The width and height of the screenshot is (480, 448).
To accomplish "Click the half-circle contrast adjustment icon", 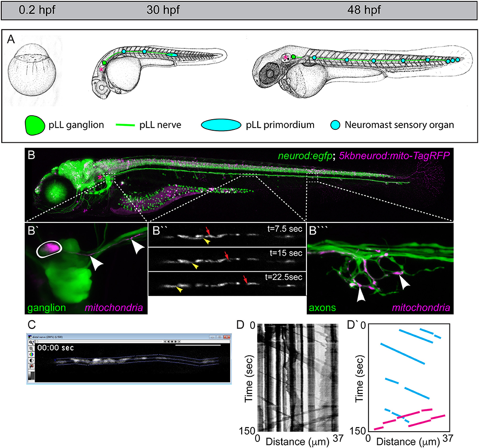I will pos(31,360).
